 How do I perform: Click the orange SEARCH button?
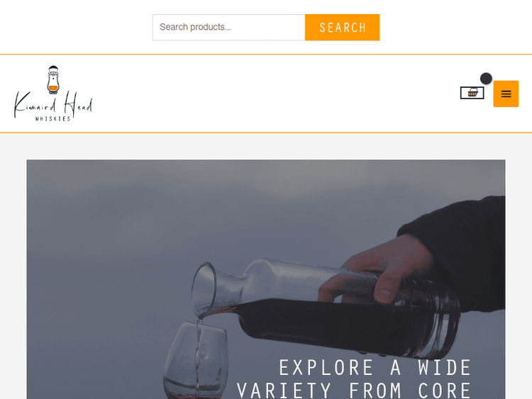(342, 28)
